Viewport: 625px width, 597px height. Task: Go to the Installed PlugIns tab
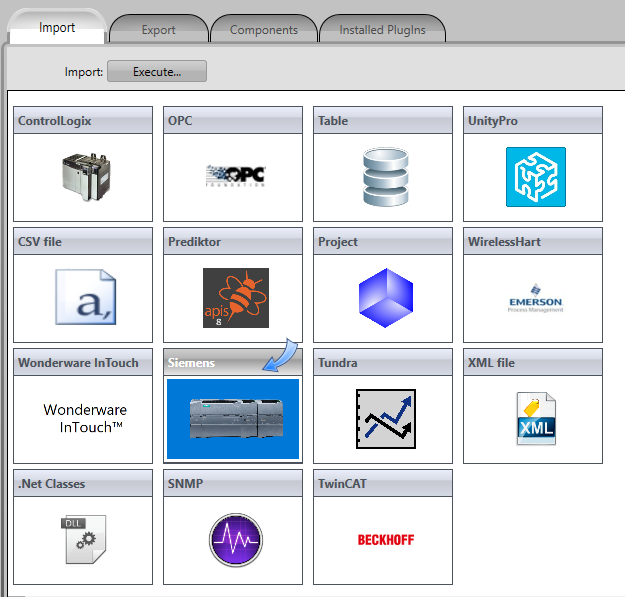tap(382, 30)
